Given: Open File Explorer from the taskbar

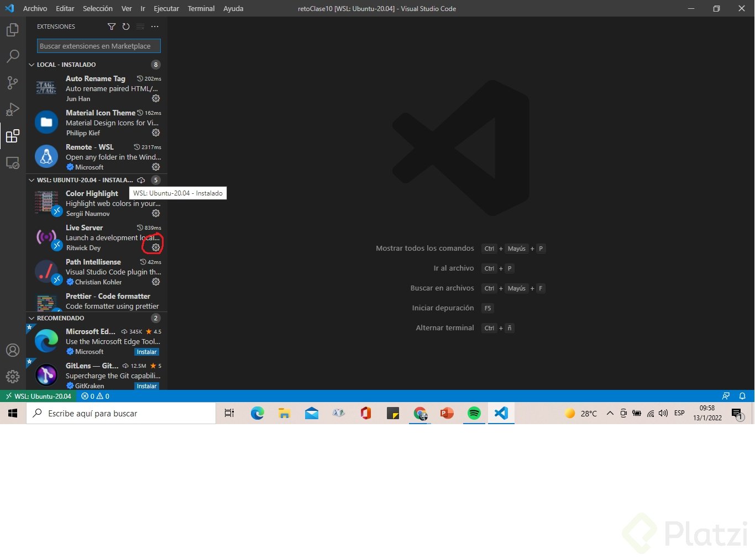Looking at the screenshot, I should 285,413.
